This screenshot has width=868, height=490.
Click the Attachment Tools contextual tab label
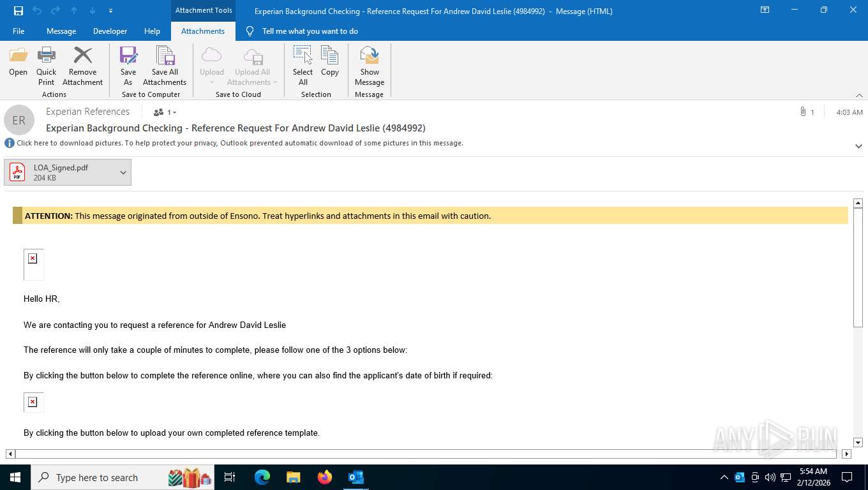point(204,10)
